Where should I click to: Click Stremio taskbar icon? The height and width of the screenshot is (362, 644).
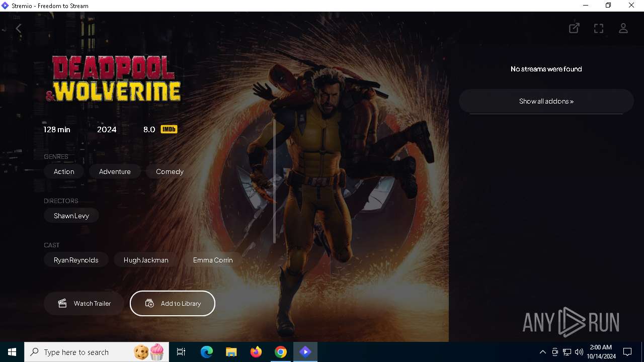click(x=305, y=352)
